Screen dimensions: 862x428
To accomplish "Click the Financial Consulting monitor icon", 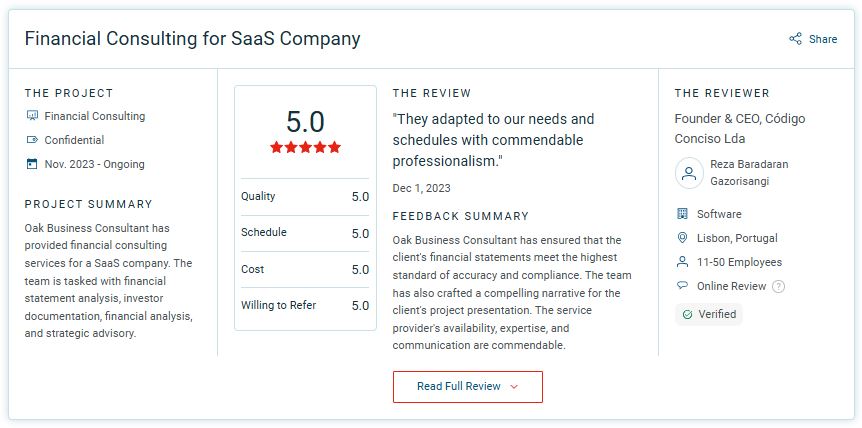I will (x=32, y=116).
